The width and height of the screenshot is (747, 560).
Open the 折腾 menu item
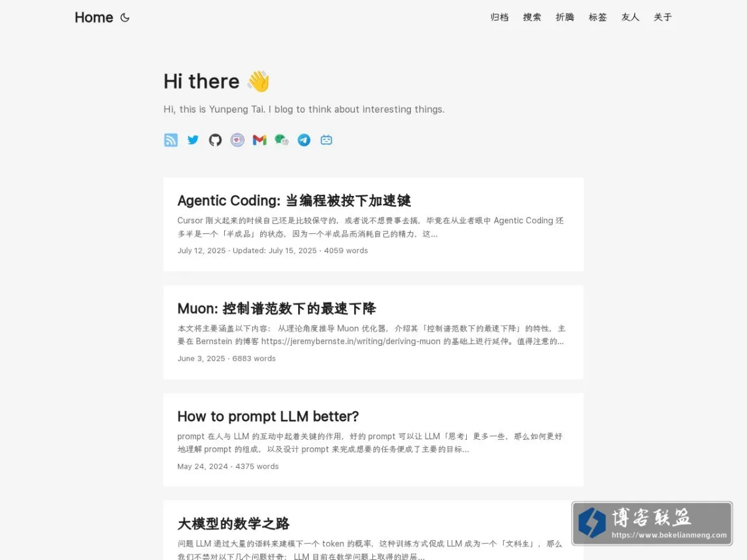point(565,17)
